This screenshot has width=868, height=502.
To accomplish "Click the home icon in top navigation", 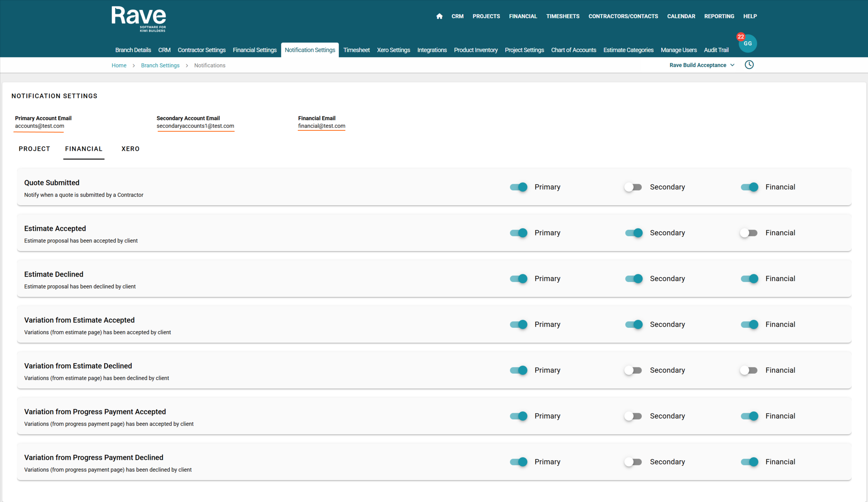I will pos(439,16).
